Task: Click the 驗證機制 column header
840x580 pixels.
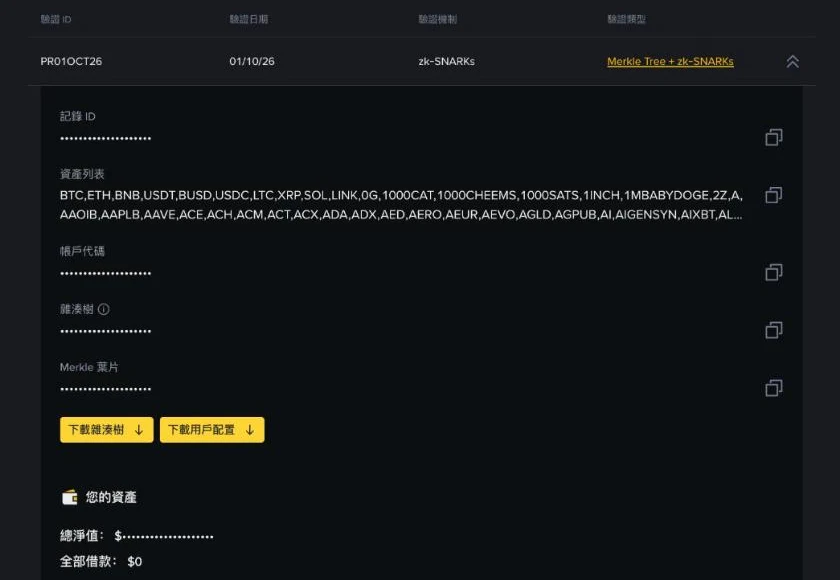Action: [438, 19]
